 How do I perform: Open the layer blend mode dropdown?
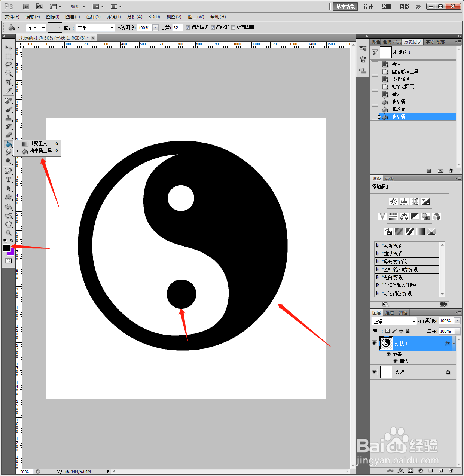pyautogui.click(x=394, y=321)
